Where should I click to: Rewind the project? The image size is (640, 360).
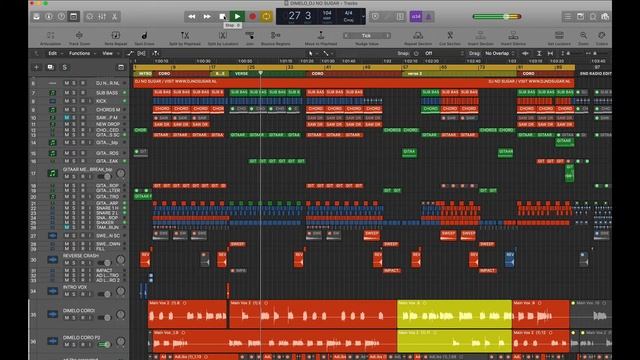coord(191,16)
